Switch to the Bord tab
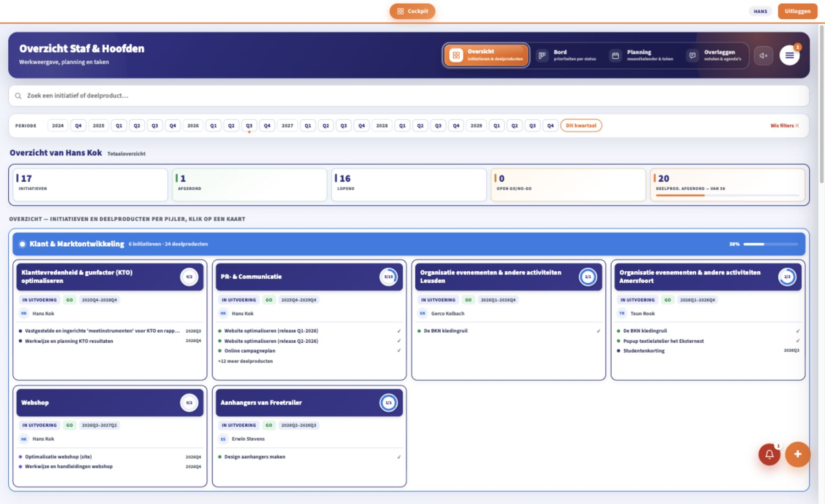 [566, 55]
